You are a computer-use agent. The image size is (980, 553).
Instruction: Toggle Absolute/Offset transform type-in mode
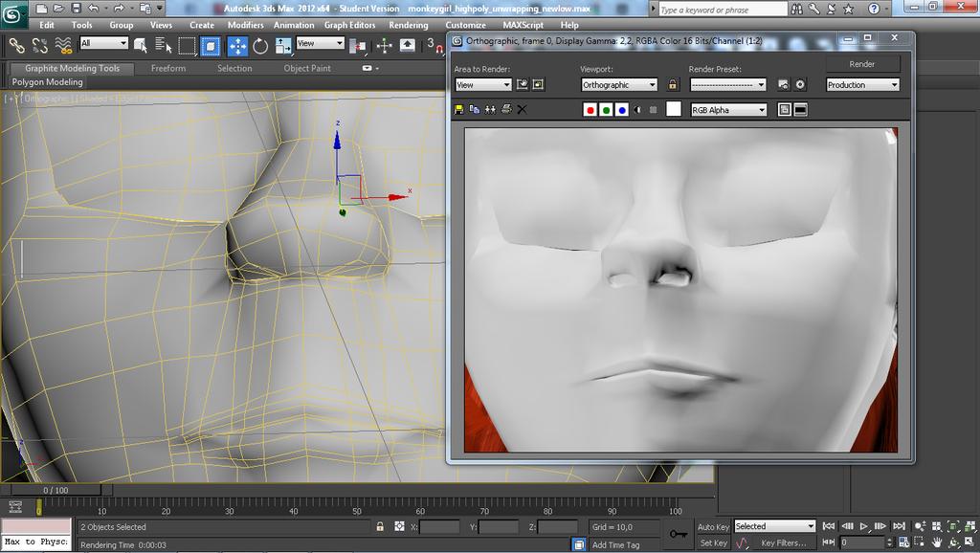(399, 527)
